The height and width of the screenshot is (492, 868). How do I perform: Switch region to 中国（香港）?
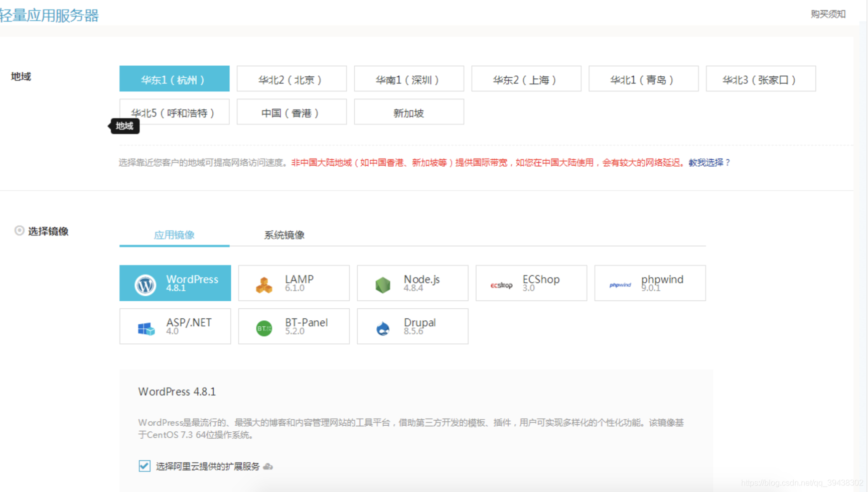pyautogui.click(x=292, y=112)
